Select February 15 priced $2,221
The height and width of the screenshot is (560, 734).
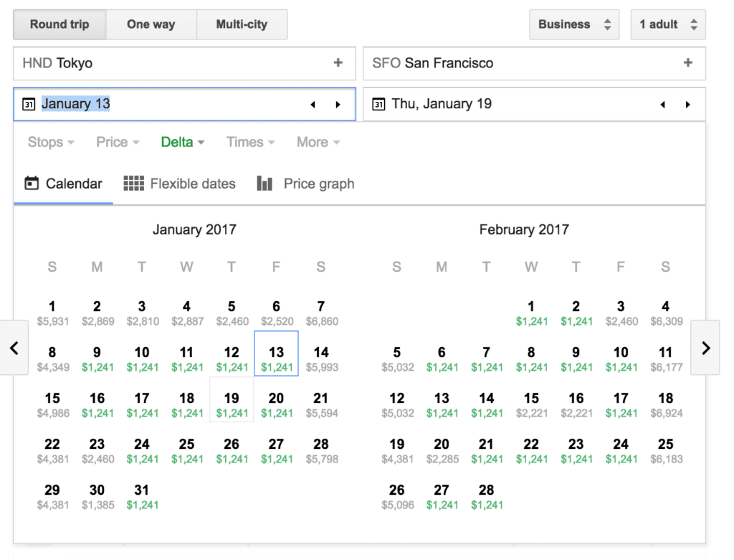pos(531,404)
